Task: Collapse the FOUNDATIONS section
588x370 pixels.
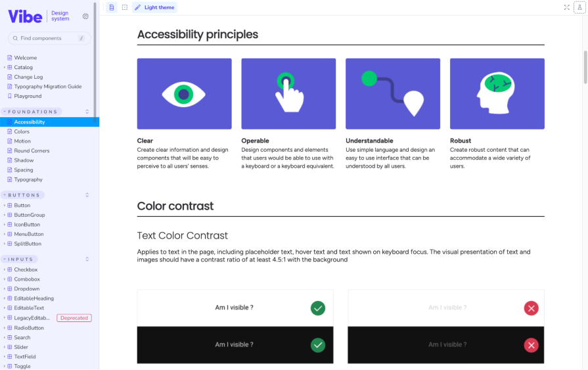Action: coord(33,112)
